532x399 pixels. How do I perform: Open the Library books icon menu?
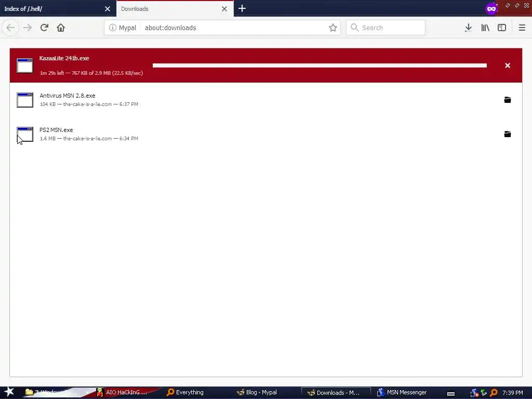[x=485, y=28]
